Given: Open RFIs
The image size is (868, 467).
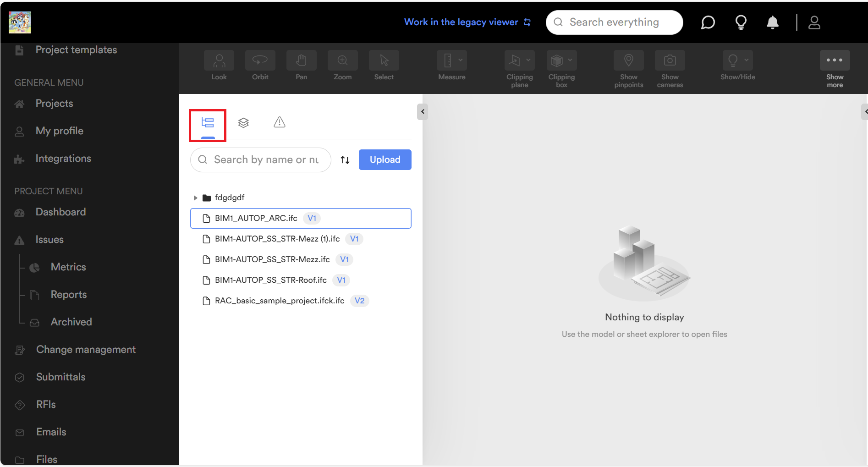Looking at the screenshot, I should 46,405.
